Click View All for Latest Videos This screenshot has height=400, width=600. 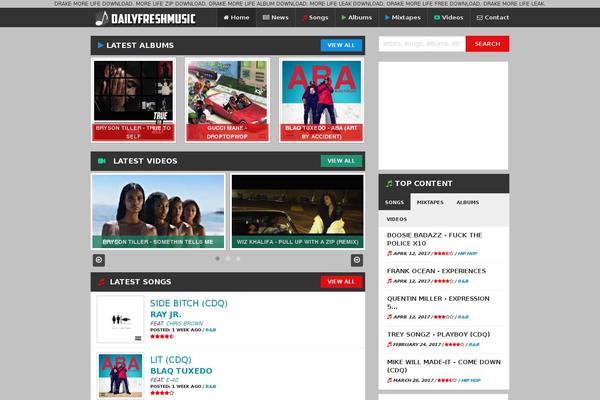[x=341, y=161]
